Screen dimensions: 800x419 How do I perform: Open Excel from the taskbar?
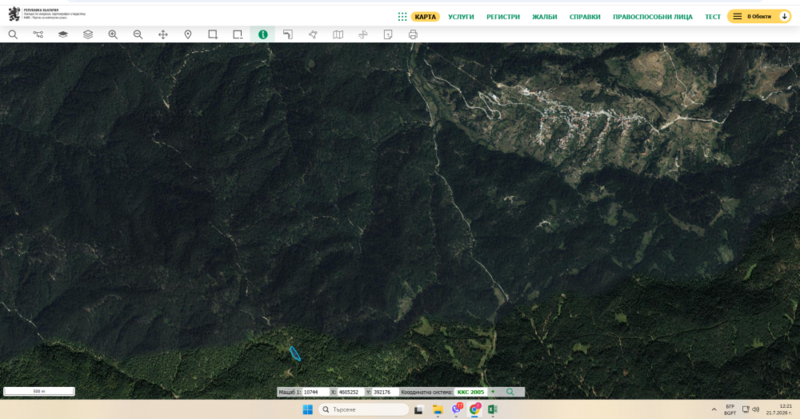(x=492, y=409)
